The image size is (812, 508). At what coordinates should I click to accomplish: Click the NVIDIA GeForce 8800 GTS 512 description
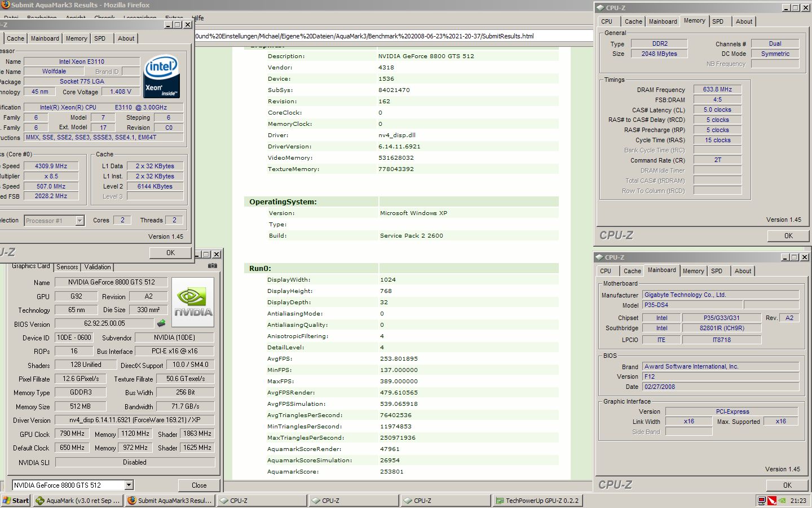[426, 56]
